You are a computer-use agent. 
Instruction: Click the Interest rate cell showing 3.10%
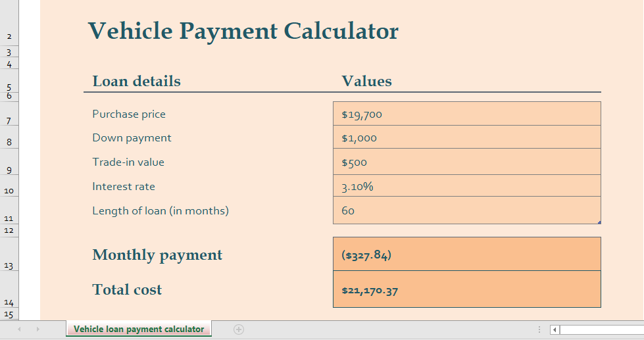pyautogui.click(x=466, y=186)
